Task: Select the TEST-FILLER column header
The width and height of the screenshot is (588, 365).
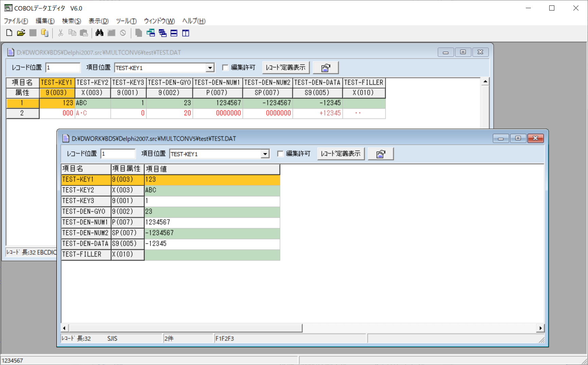Action: 364,83
